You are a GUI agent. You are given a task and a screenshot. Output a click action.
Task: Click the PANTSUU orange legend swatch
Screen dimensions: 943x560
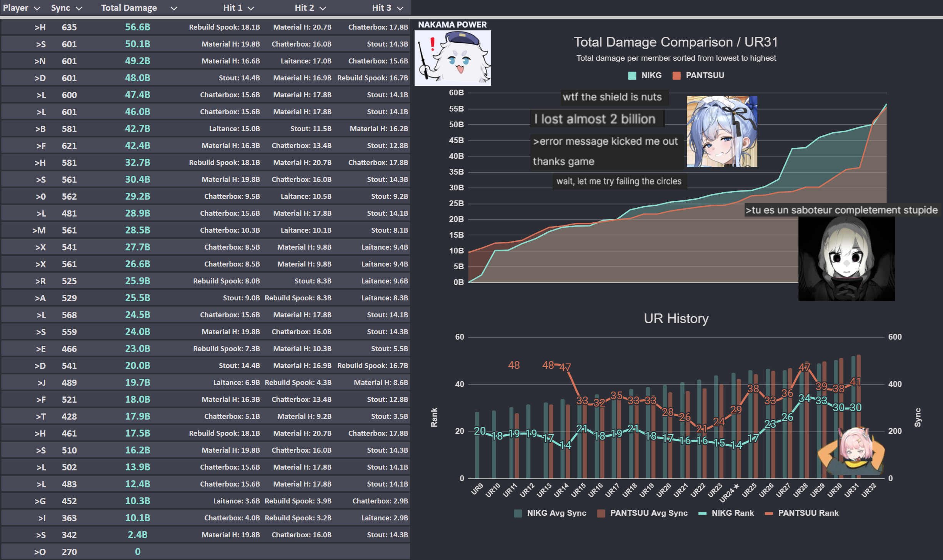coord(676,75)
